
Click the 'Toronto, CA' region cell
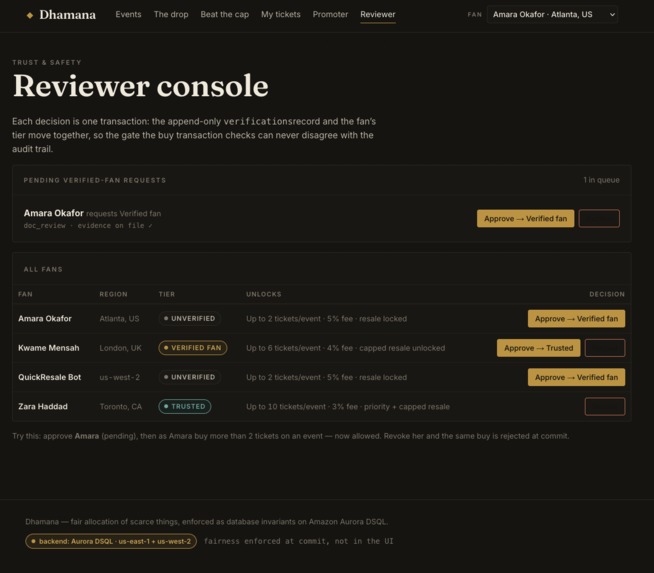[121, 407]
